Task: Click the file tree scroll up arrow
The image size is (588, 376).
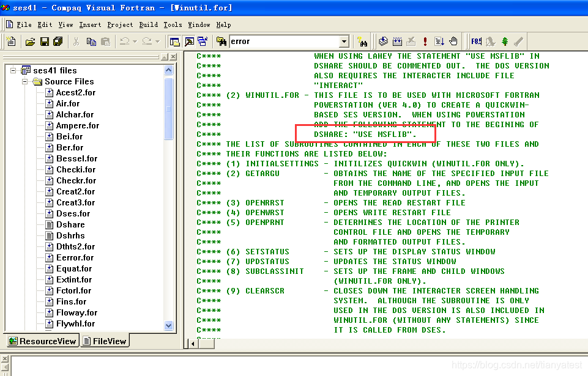Action: tap(169, 70)
